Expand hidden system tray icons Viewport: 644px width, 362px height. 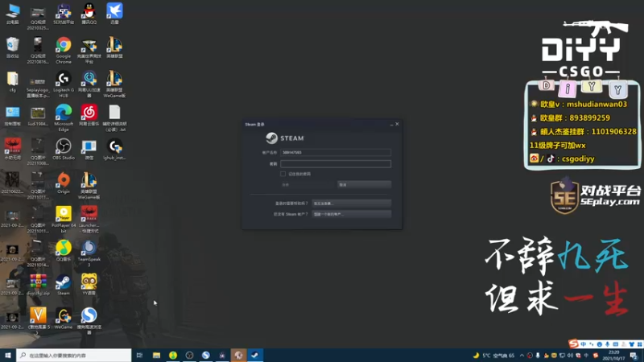[x=522, y=356]
